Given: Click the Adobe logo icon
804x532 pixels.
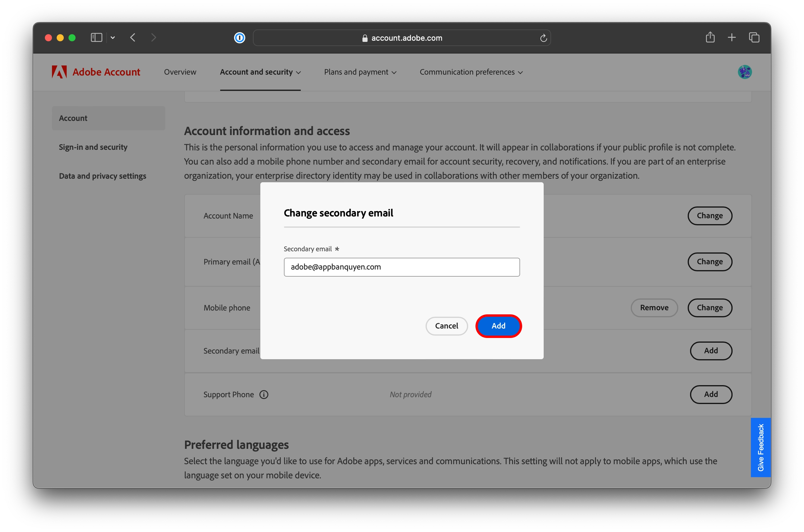Looking at the screenshot, I should pos(59,72).
